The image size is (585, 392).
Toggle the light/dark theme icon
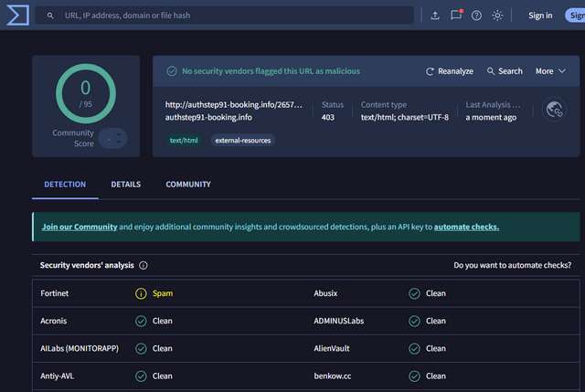(x=497, y=16)
